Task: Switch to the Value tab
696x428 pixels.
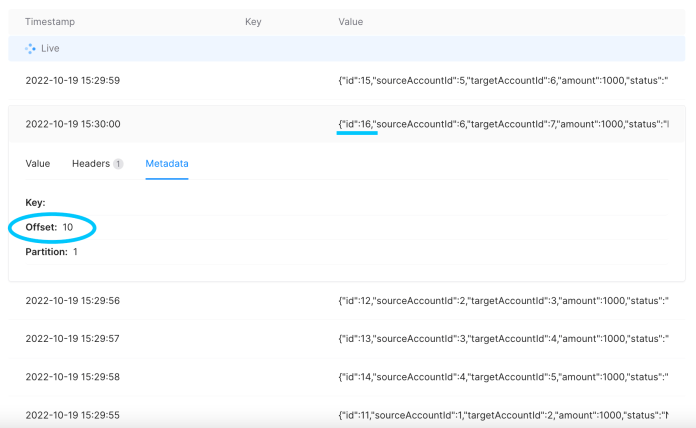Action: (38, 163)
